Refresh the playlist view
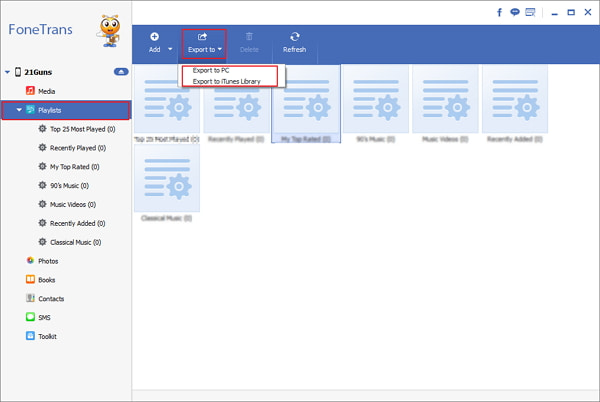The image size is (600, 402). point(294,43)
